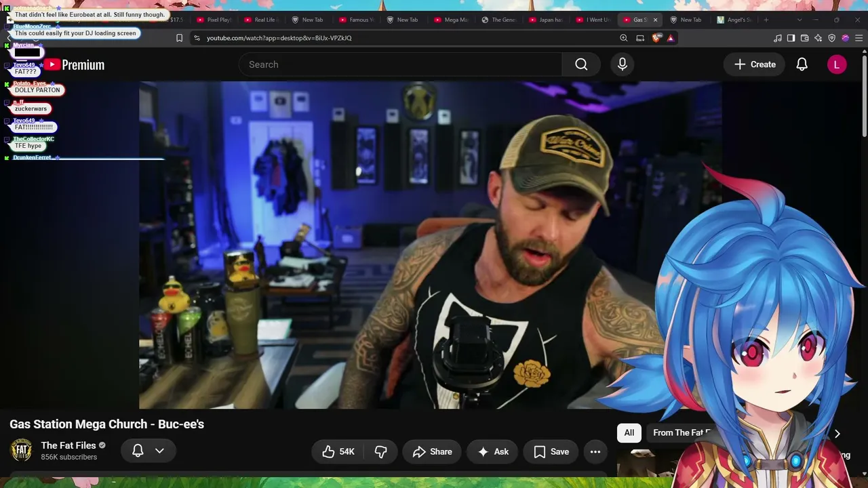868x488 pixels.
Task: Save the video to a playlist
Action: coord(551,451)
